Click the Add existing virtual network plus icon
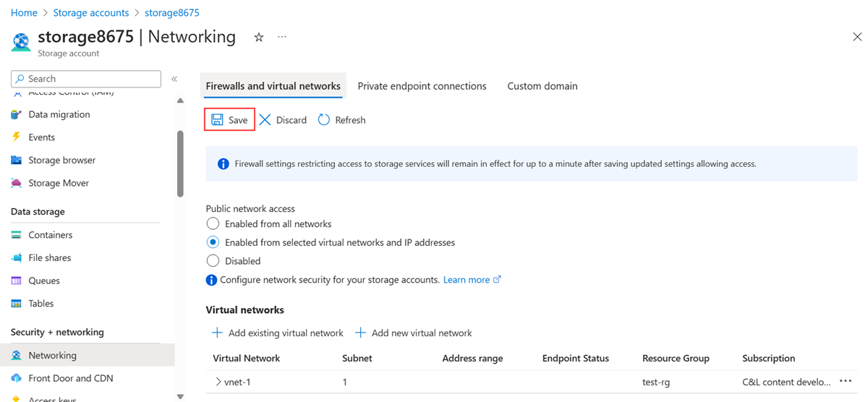 coord(217,333)
